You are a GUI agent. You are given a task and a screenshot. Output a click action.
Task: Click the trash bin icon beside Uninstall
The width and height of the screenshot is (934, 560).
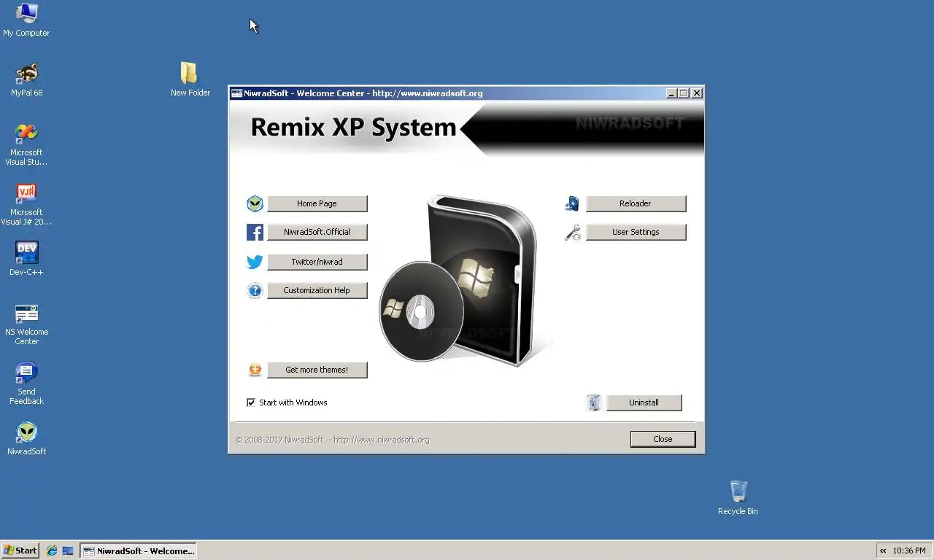(594, 402)
